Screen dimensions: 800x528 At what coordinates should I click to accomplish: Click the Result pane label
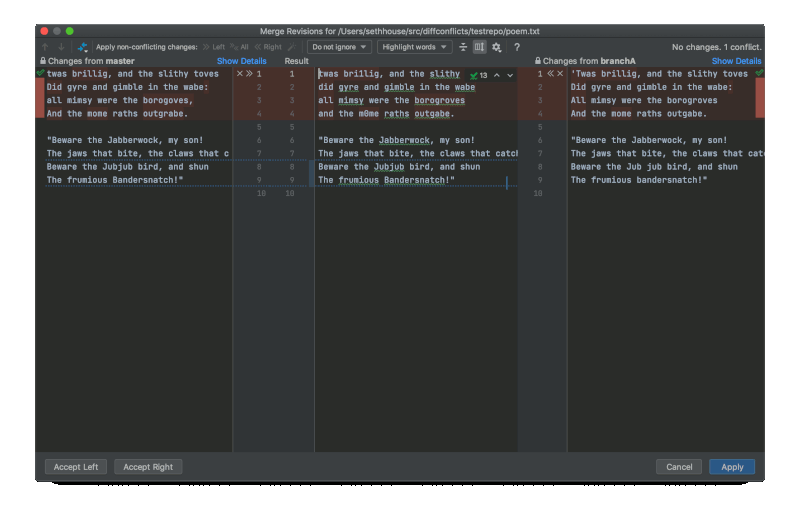coord(296,61)
